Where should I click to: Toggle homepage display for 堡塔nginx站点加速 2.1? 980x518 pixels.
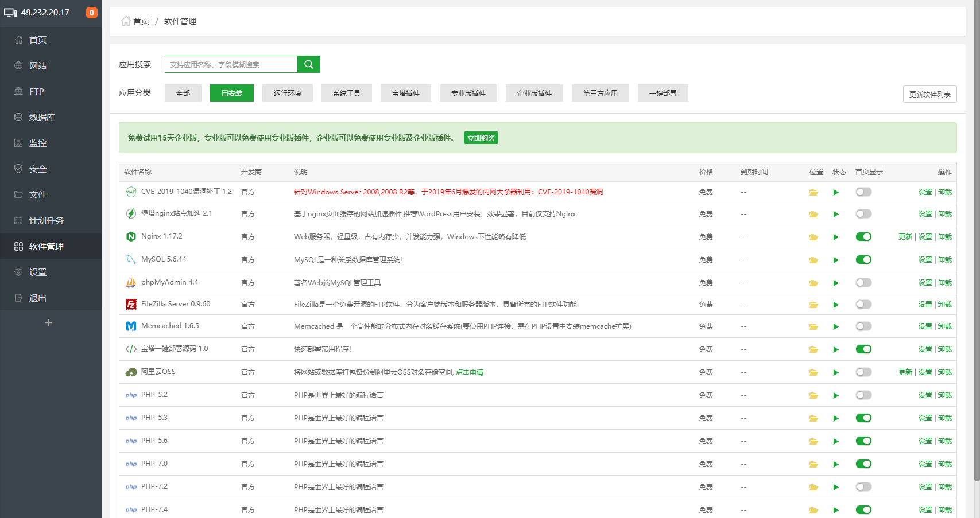point(863,214)
